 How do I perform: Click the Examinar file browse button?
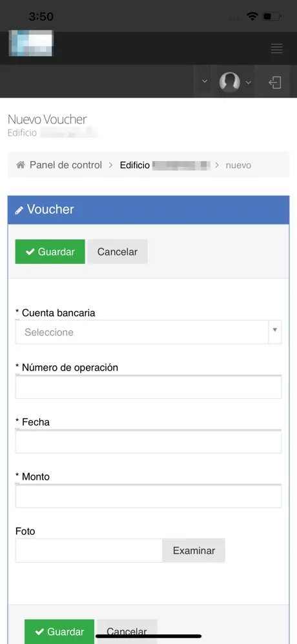(x=194, y=550)
